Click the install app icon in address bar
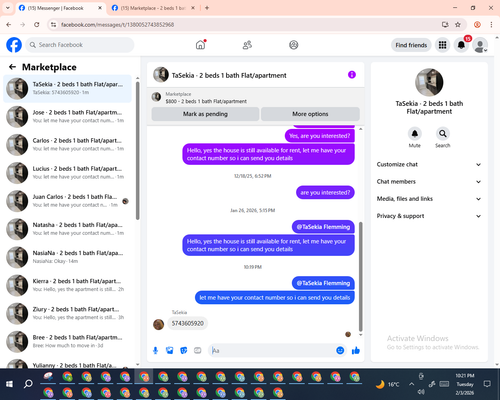The height and width of the screenshot is (400, 500). [x=445, y=25]
